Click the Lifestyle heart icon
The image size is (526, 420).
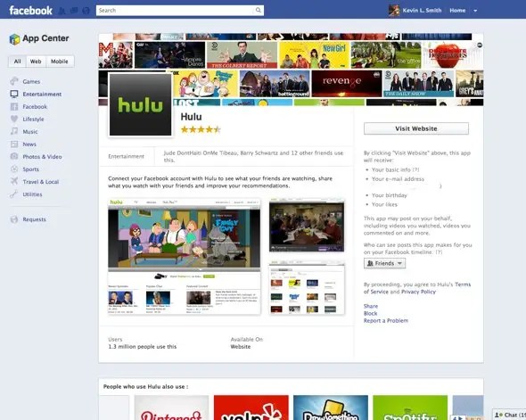14,119
